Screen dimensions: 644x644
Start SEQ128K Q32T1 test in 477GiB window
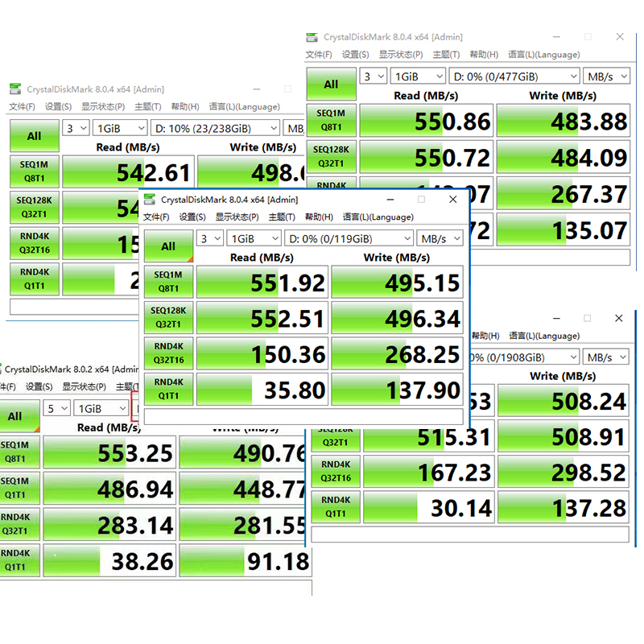click(331, 156)
